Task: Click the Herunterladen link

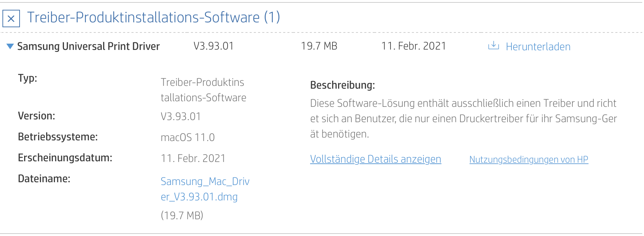Action: (538, 47)
